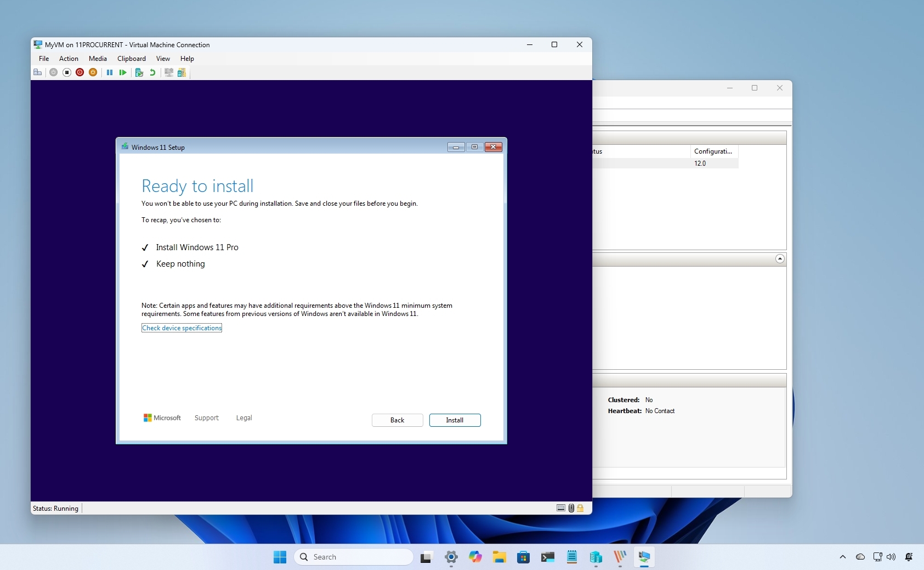The image size is (924, 570).
Task: Reset the VM with the green arrow icon
Action: pos(123,72)
